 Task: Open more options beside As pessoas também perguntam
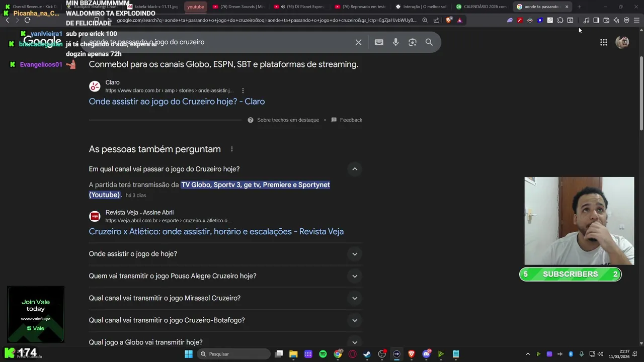[x=231, y=149]
